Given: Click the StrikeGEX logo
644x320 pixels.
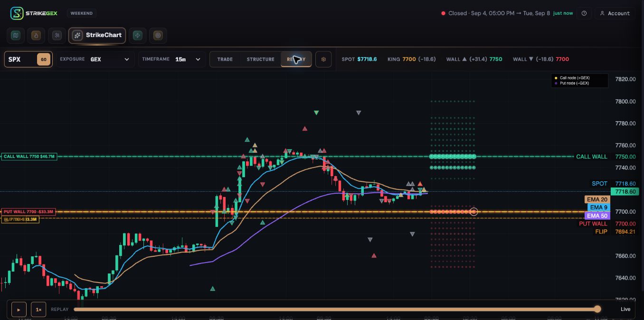Looking at the screenshot, I should [x=34, y=13].
